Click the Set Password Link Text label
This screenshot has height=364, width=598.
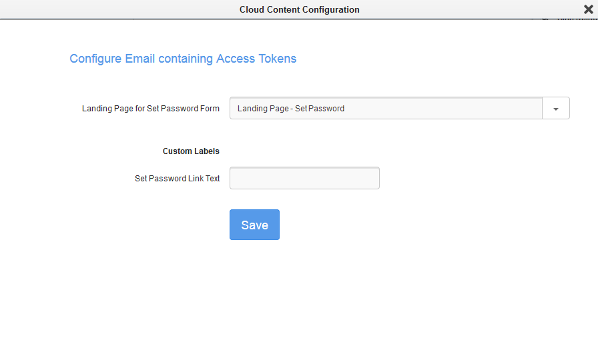coord(178,179)
